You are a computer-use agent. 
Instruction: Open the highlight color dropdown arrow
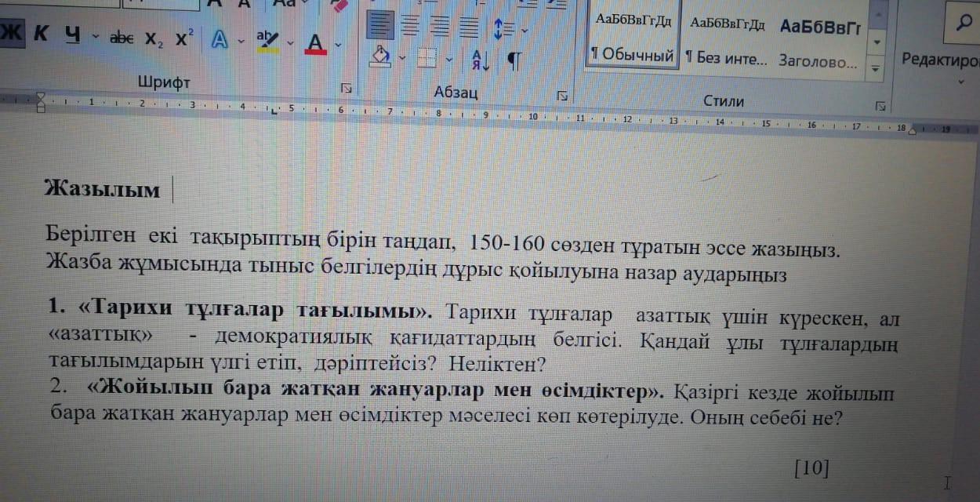(x=291, y=42)
